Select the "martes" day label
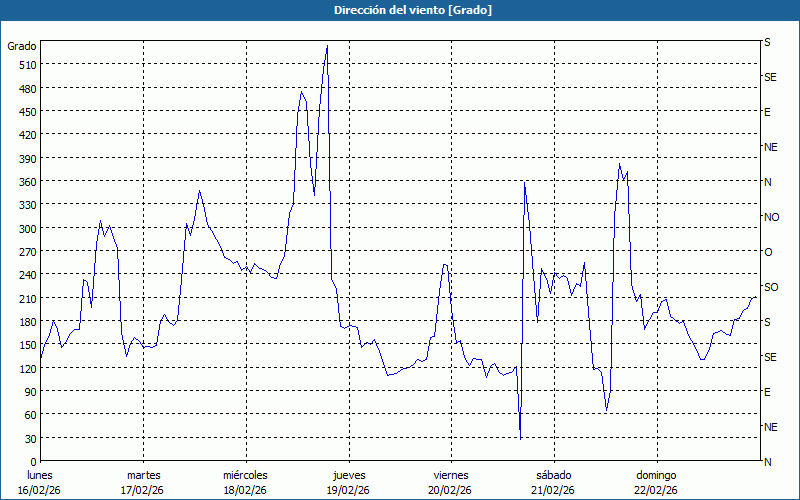This screenshot has width=800, height=500. tap(143, 475)
